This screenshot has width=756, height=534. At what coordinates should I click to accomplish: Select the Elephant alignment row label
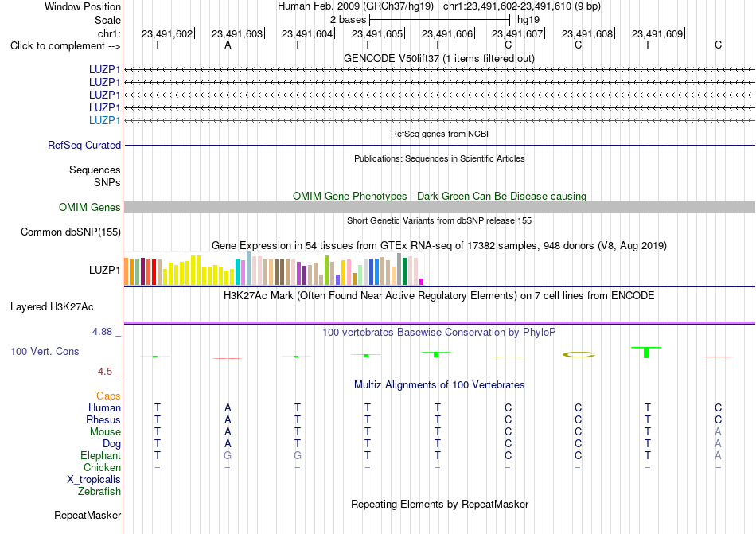[x=100, y=455]
